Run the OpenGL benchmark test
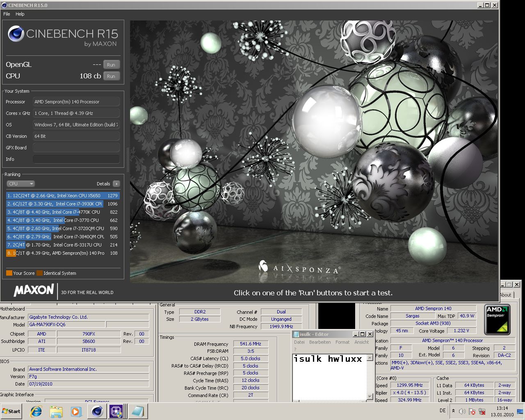The width and height of the screenshot is (525, 420). pyautogui.click(x=111, y=65)
